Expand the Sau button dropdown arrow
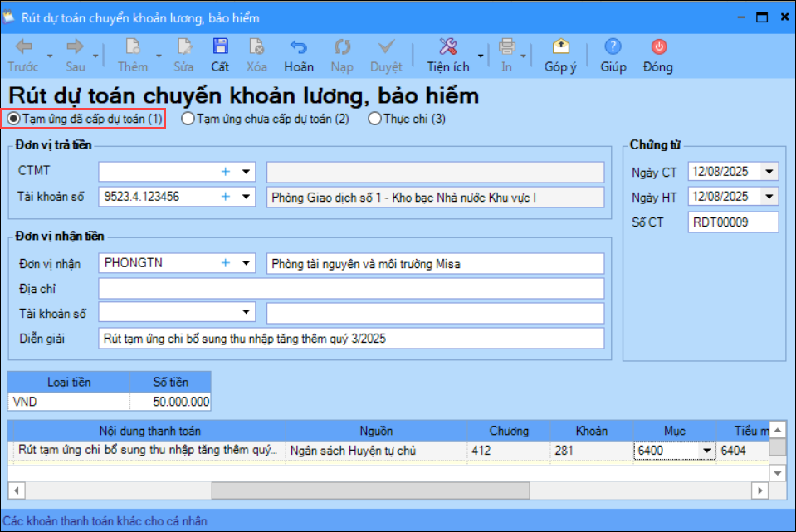The height and width of the screenshot is (532, 796). [95, 56]
